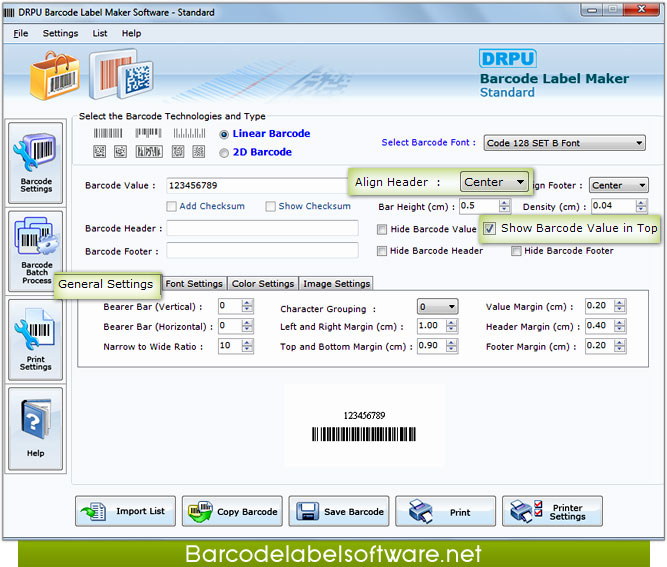This screenshot has width=667, height=567.
Task: Adjust Narrow to Wide Ratio spinner arrows
Action: point(247,346)
